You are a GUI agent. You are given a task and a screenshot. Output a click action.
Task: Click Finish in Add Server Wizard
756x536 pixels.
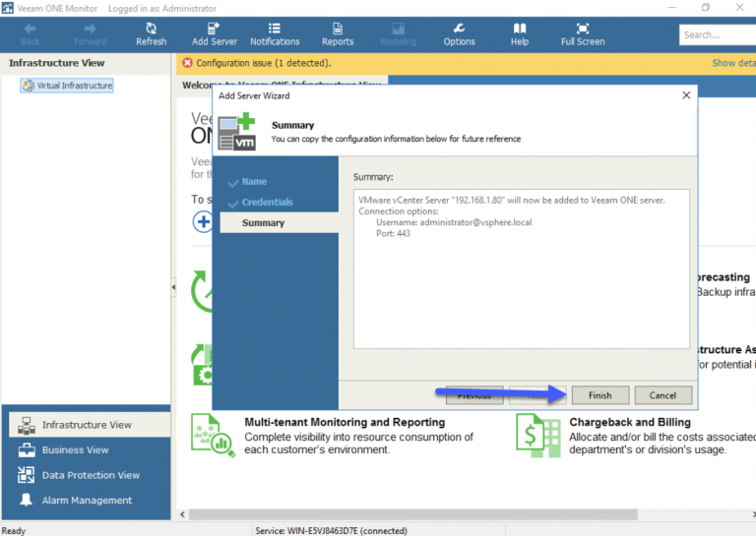coord(600,395)
